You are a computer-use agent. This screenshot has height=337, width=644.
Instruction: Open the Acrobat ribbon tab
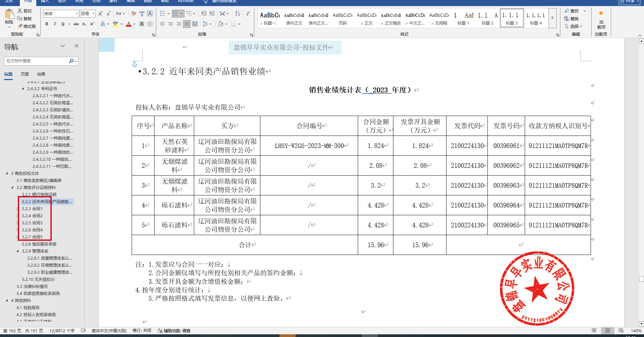click(186, 1)
